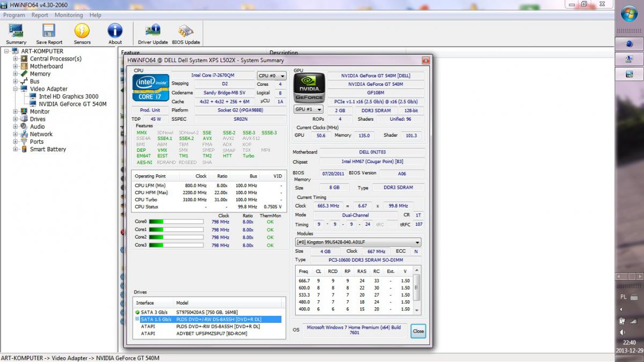Viewport: 644px width, 362px height.
Task: Click the Motherboard tree icon
Action: coord(24,67)
